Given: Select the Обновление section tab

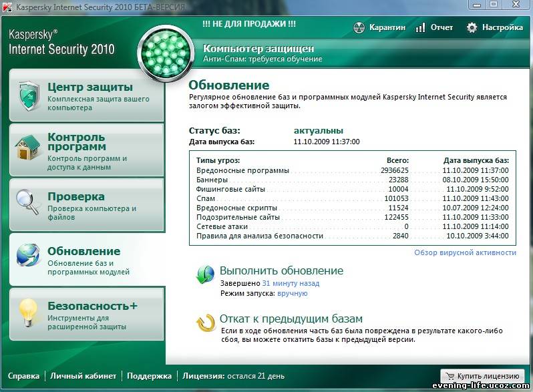Looking at the screenshot, I should click(87, 259).
